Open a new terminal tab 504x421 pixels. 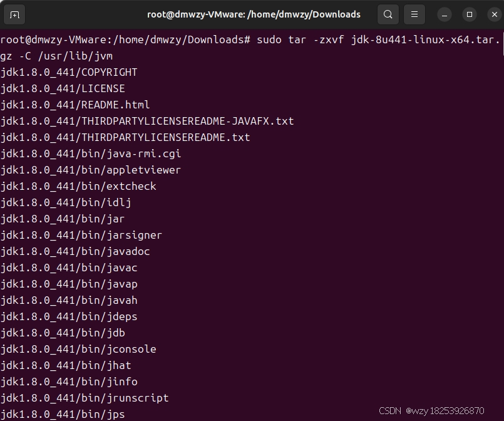[x=15, y=14]
